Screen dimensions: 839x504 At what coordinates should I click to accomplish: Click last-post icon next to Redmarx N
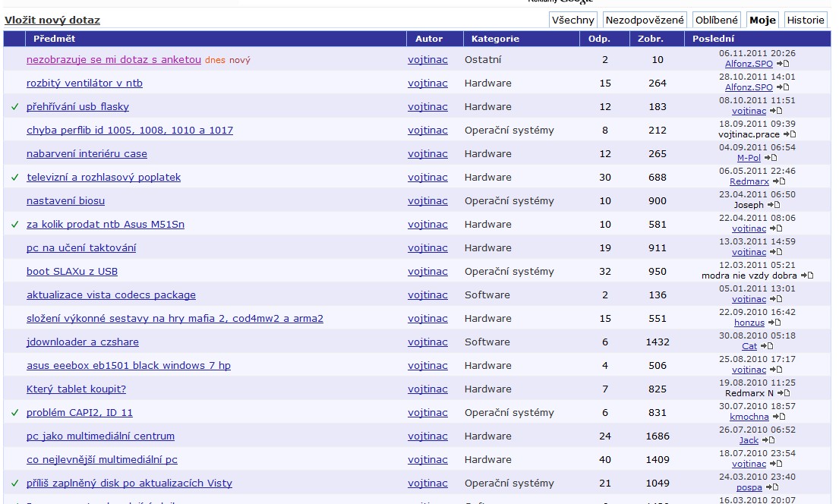[x=784, y=393]
